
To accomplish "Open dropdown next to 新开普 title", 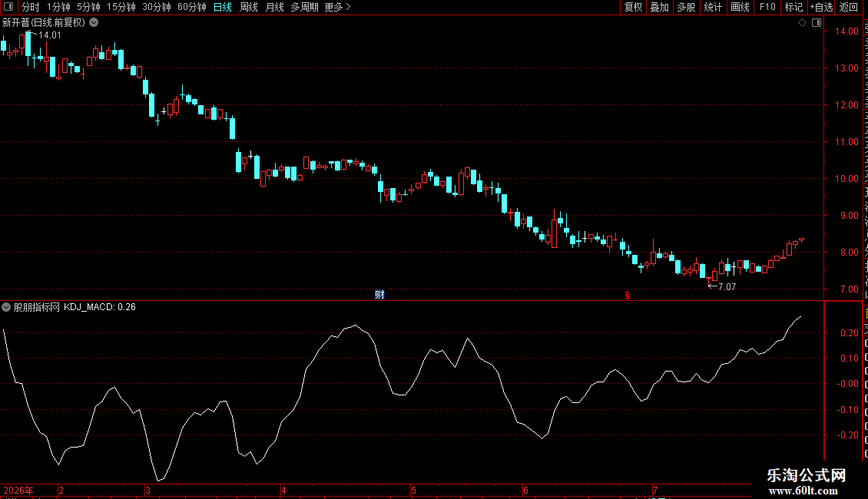I will [x=94, y=23].
